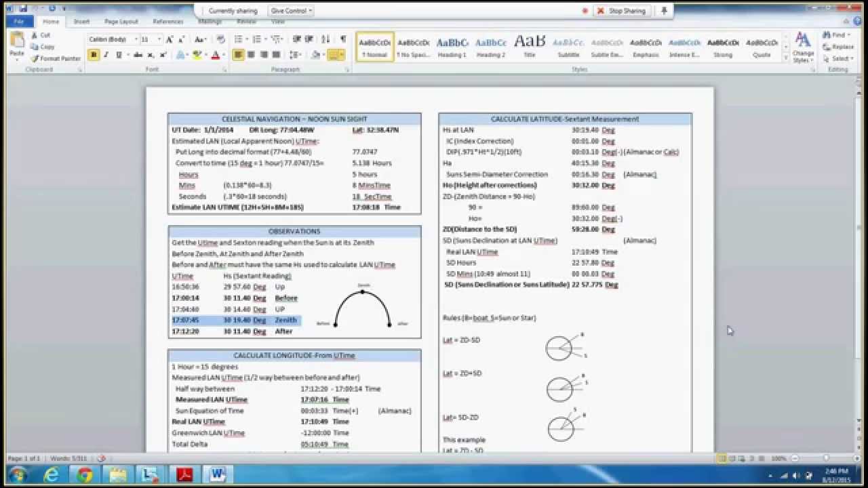The height and width of the screenshot is (488, 868).
Task: Save the document from Quick Access Toolbar
Action: [x=24, y=9]
